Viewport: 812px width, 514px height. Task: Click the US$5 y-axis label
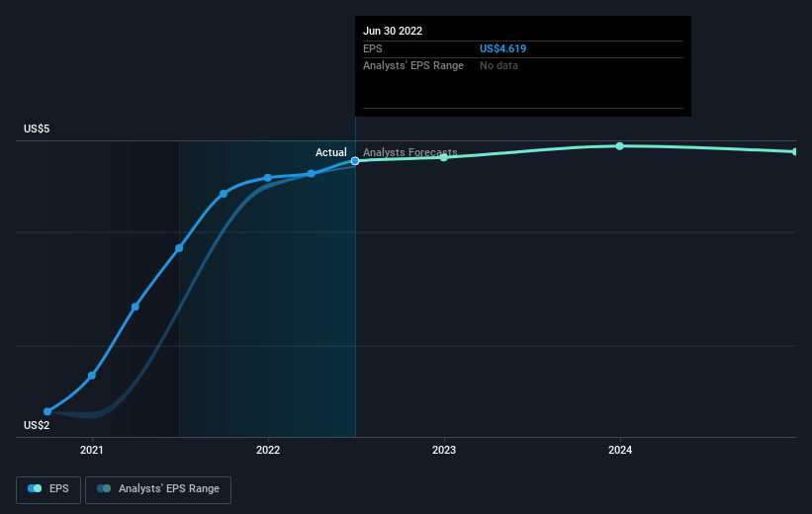(37, 128)
